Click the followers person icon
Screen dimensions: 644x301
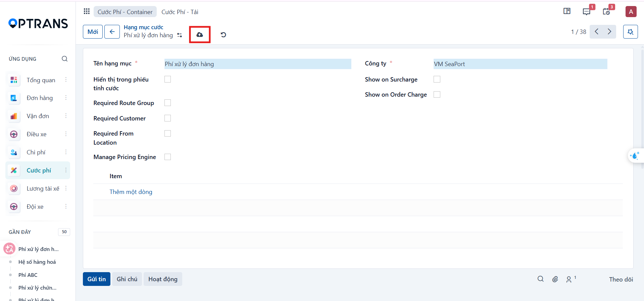click(x=569, y=279)
